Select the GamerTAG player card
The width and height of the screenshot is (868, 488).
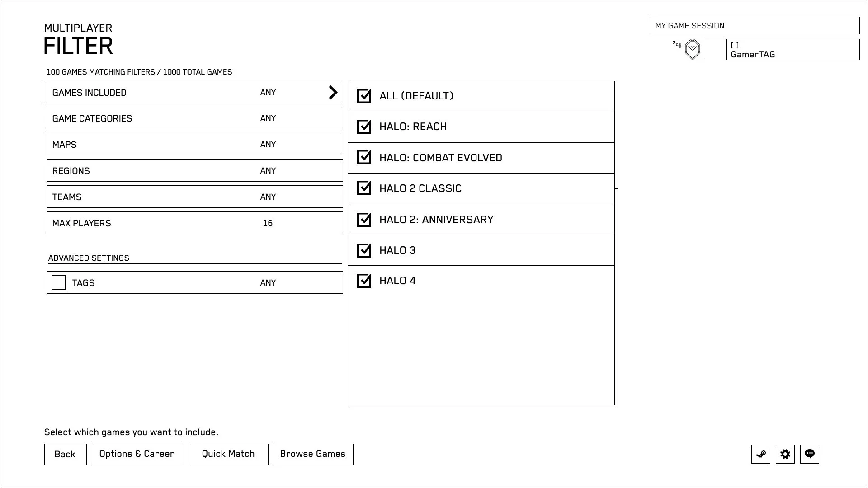tap(782, 50)
